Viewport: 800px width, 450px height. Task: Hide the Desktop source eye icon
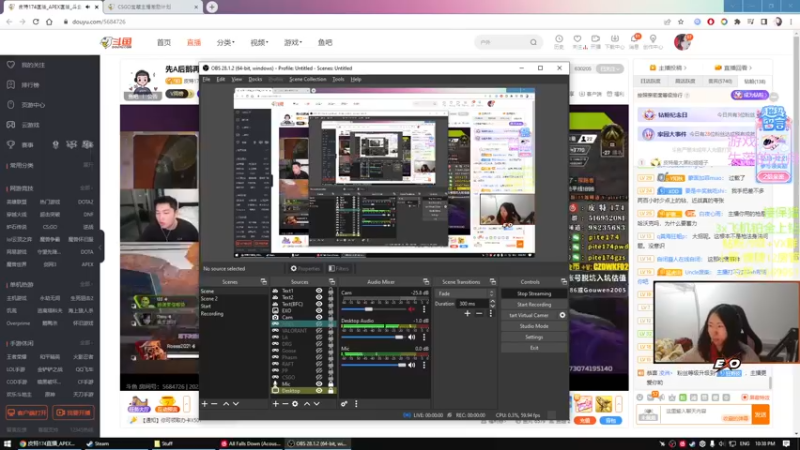click(x=319, y=390)
